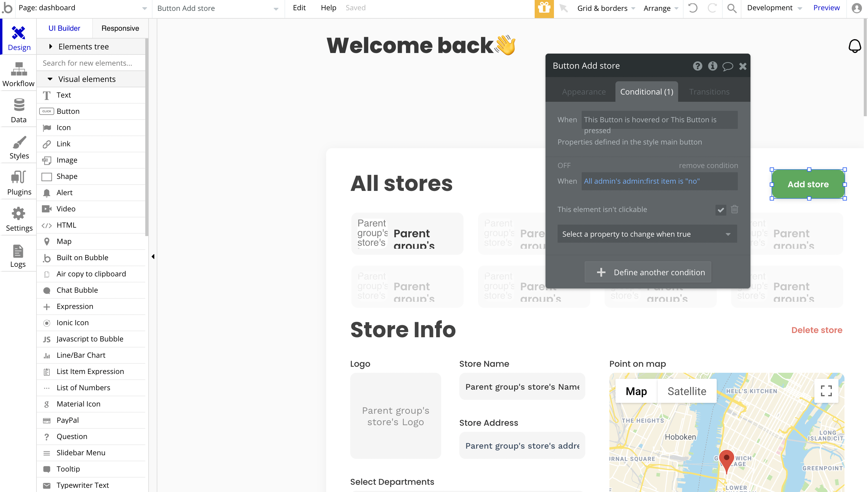Click Define another condition button
The image size is (868, 492).
tap(648, 272)
